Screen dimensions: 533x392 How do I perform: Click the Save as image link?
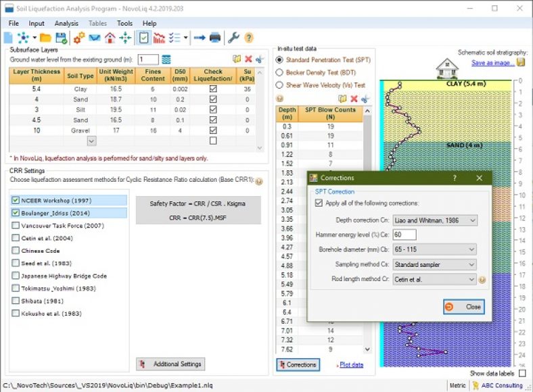[x=493, y=63]
